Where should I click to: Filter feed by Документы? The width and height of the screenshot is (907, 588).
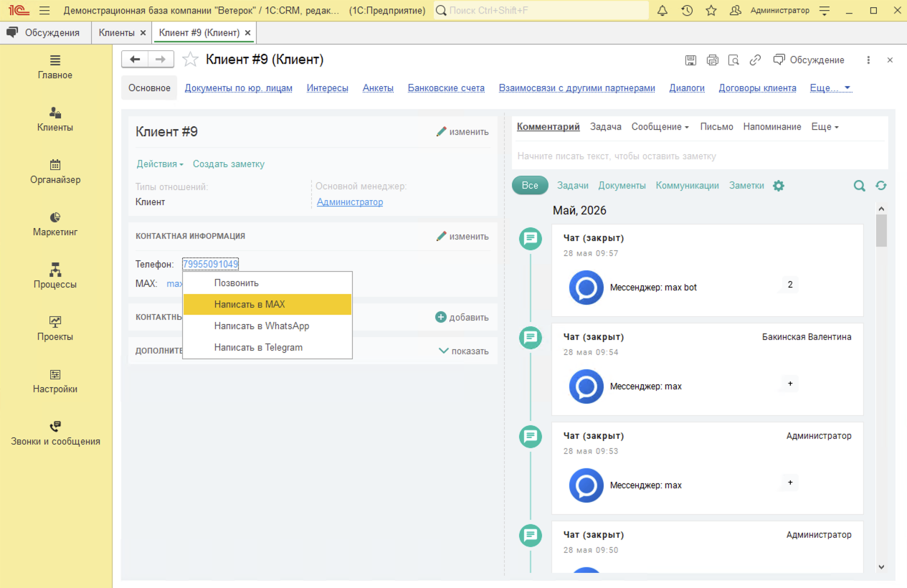click(x=622, y=185)
